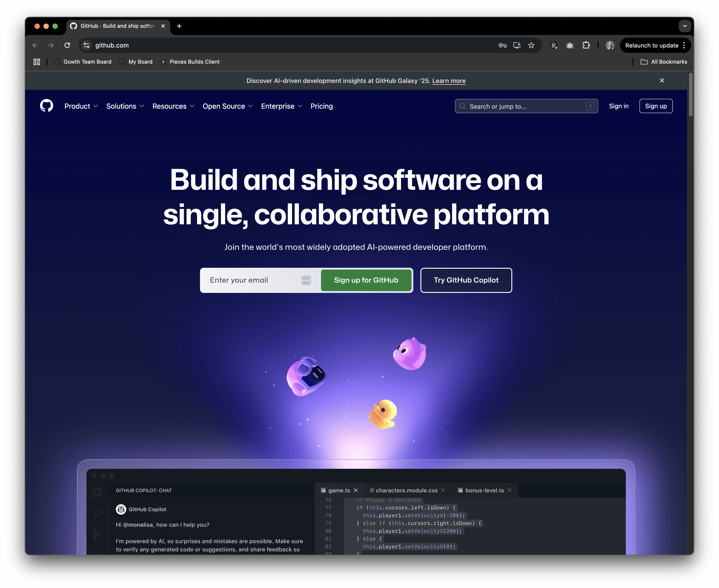Open the camera extension icon
Screen dimensions: 719x588
tap(570, 45)
